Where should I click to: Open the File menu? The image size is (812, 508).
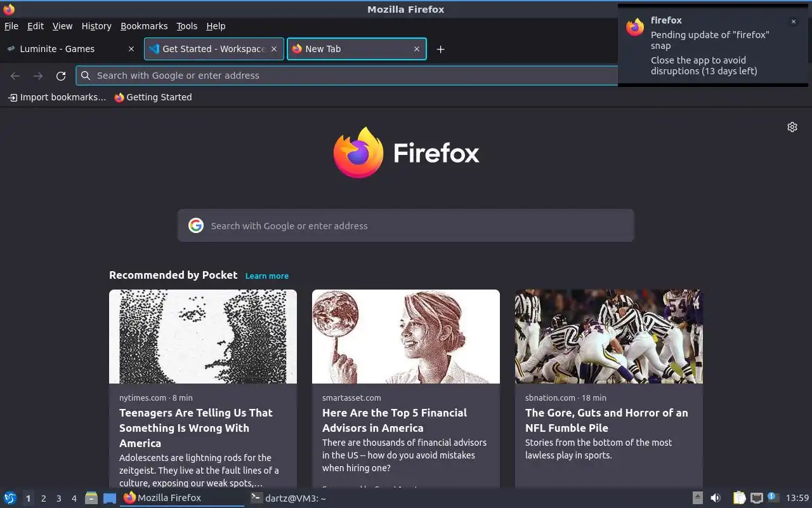[x=11, y=26]
